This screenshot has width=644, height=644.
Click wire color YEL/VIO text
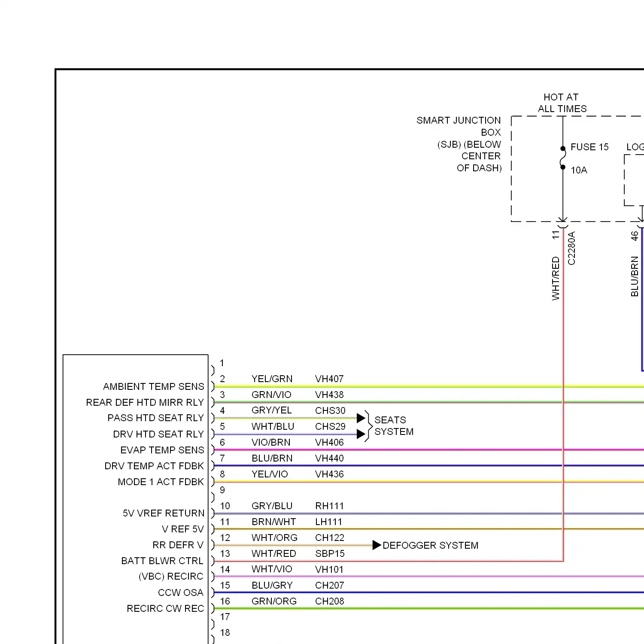tap(270, 474)
